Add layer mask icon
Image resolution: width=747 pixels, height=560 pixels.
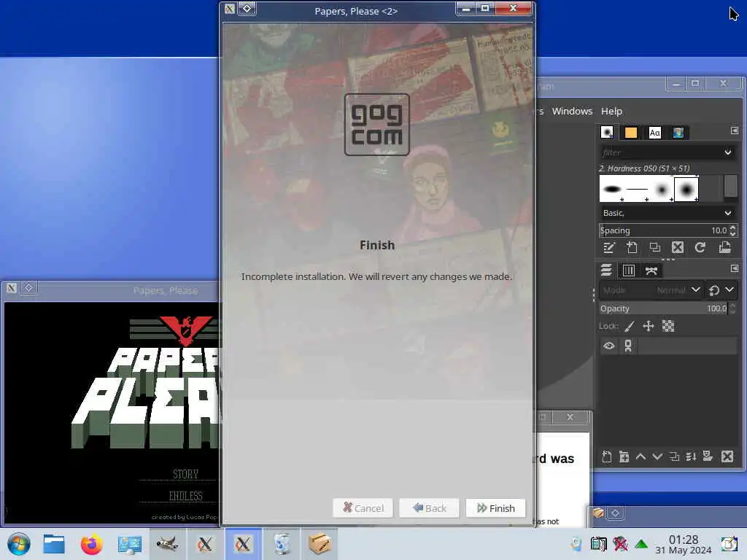(708, 456)
